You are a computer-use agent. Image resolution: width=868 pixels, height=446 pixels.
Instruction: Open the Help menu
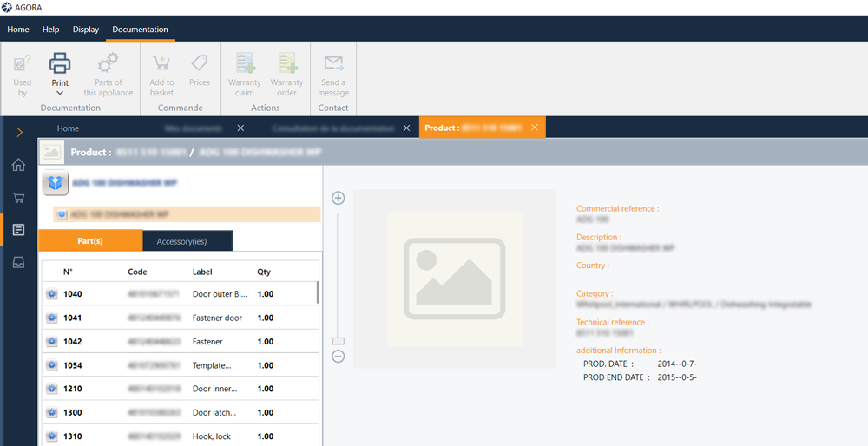click(51, 30)
